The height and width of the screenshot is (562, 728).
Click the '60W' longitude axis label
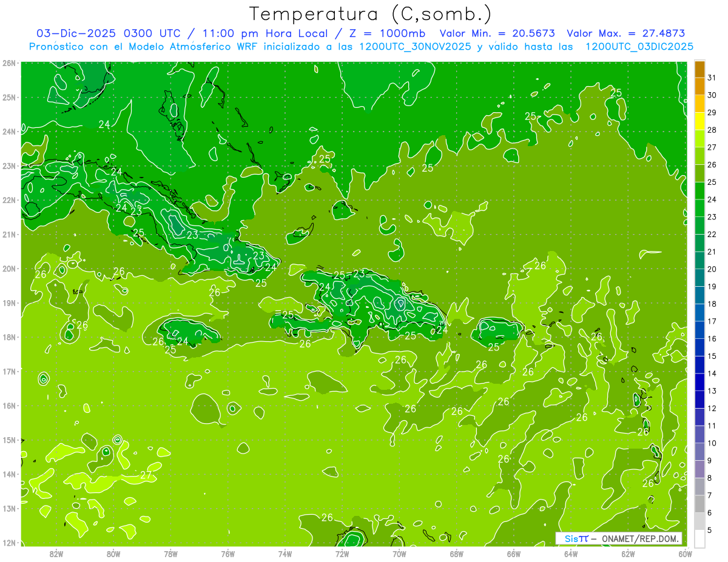686,554
